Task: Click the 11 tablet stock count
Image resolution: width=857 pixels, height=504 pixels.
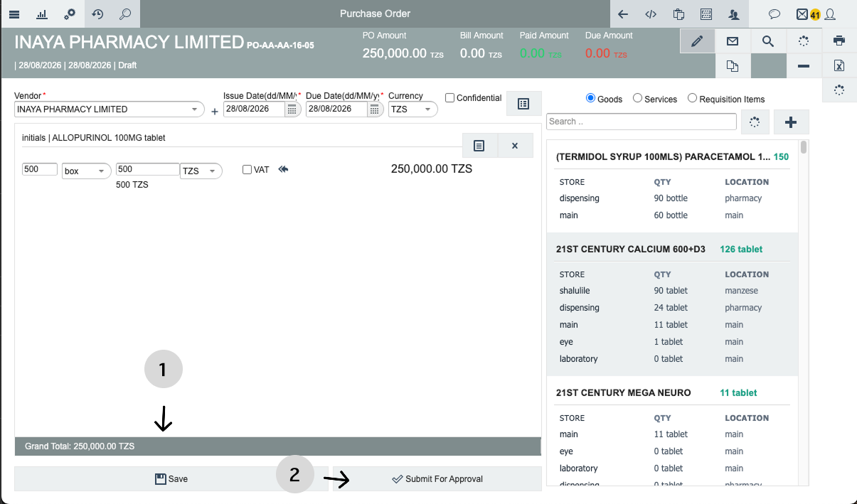Action: pos(738,392)
